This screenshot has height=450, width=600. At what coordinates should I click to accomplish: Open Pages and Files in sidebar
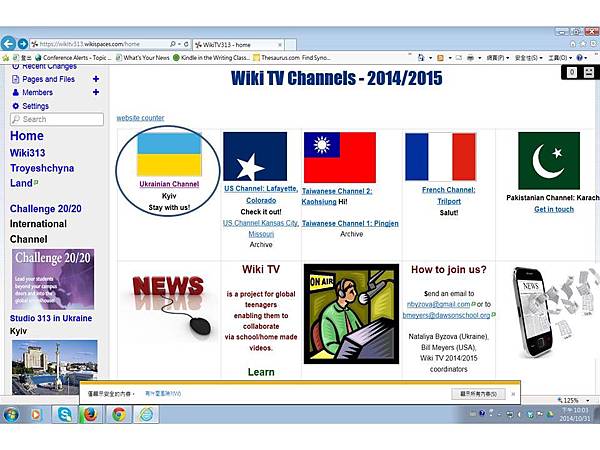pos(48,79)
